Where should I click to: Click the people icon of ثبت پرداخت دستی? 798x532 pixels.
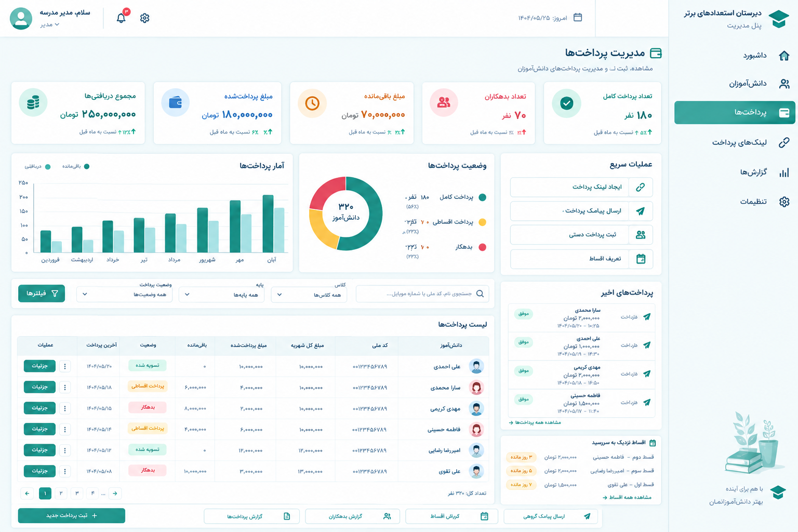[x=641, y=235]
